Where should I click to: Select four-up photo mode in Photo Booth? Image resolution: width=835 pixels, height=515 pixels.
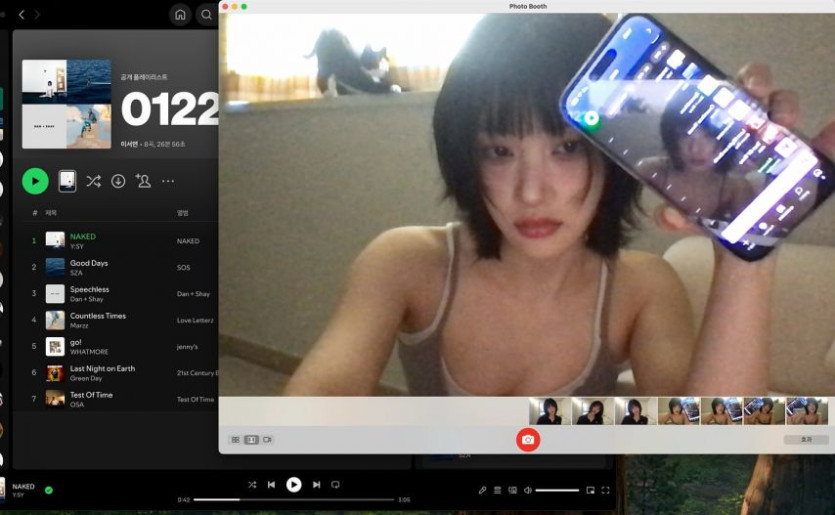(x=235, y=439)
